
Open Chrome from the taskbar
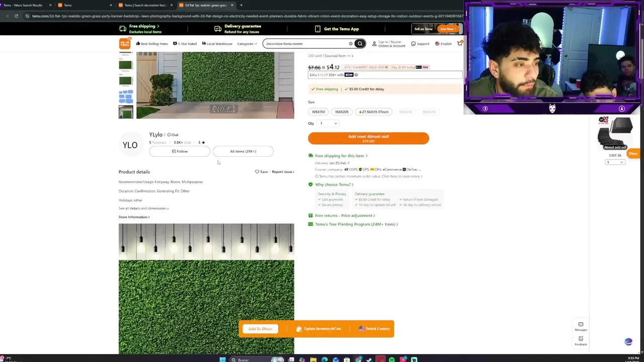pos(358,359)
